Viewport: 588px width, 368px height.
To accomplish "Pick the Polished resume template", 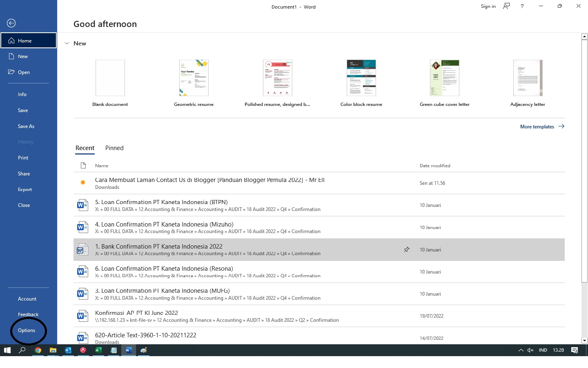I will [x=278, y=83].
